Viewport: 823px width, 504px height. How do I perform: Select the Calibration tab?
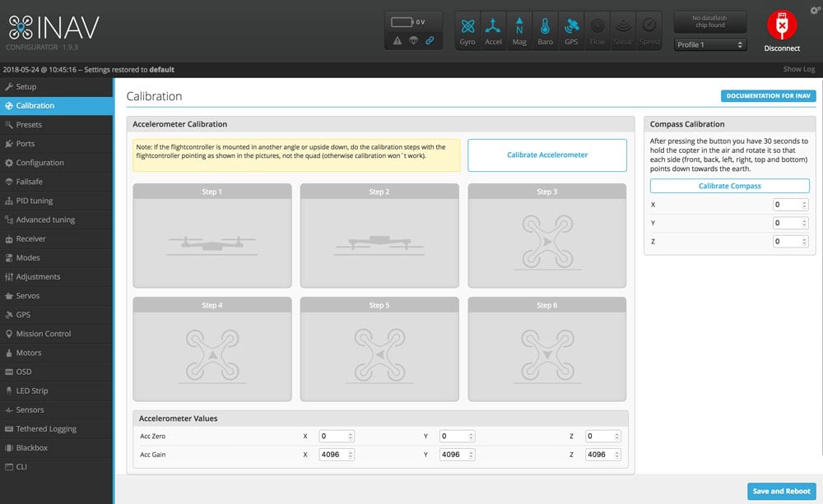tap(56, 105)
